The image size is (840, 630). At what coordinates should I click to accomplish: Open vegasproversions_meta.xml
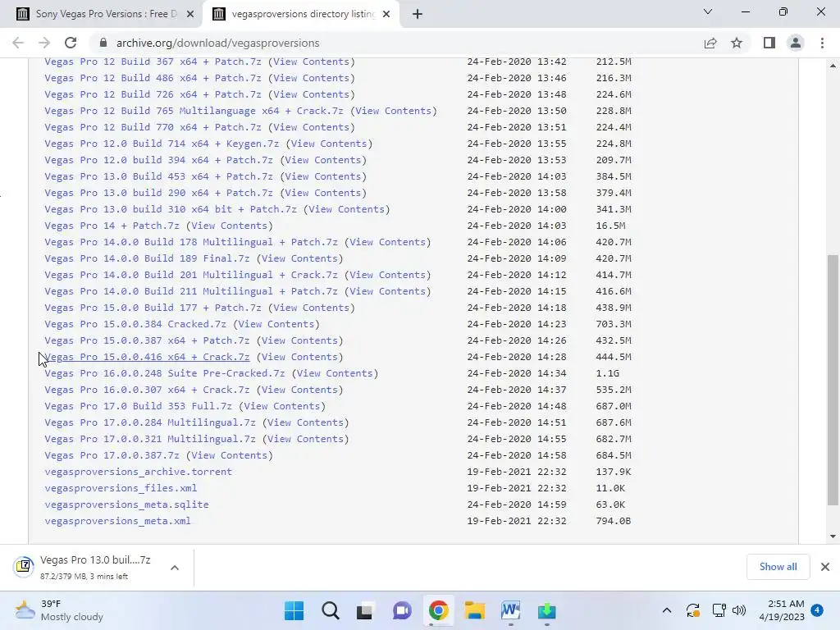[x=117, y=521]
